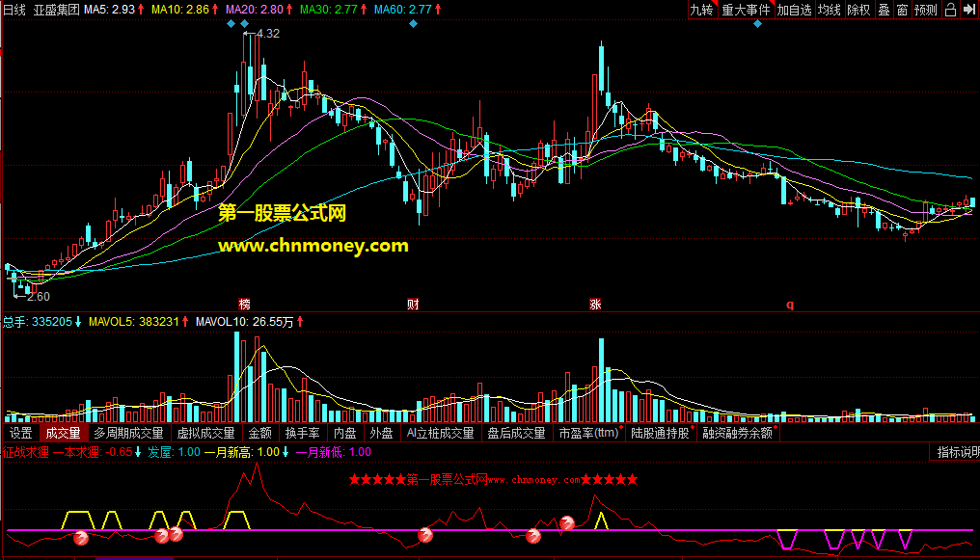
Task: Toggle the 均线 moving average display
Action: 830,10
